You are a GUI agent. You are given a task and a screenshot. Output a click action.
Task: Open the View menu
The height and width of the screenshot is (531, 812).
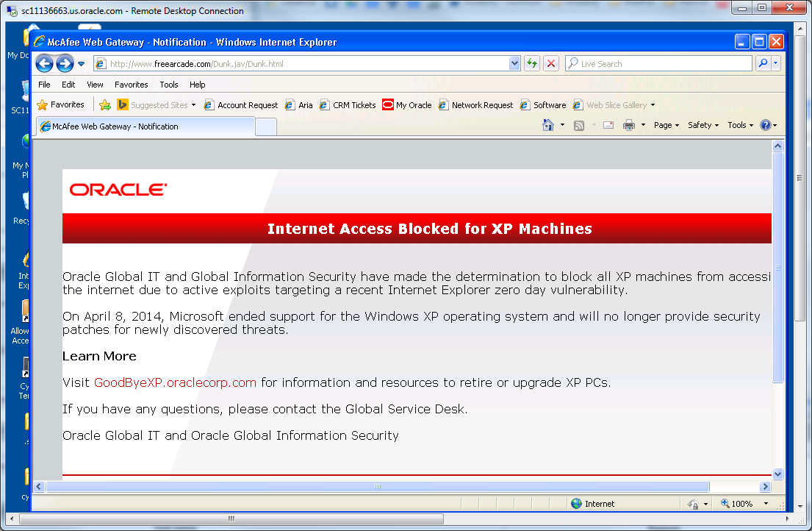pos(95,85)
